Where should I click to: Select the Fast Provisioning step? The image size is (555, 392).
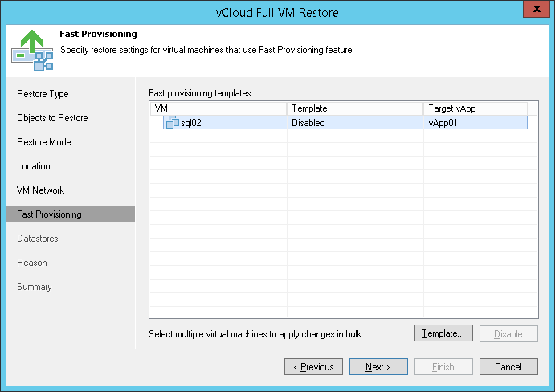[x=49, y=214]
